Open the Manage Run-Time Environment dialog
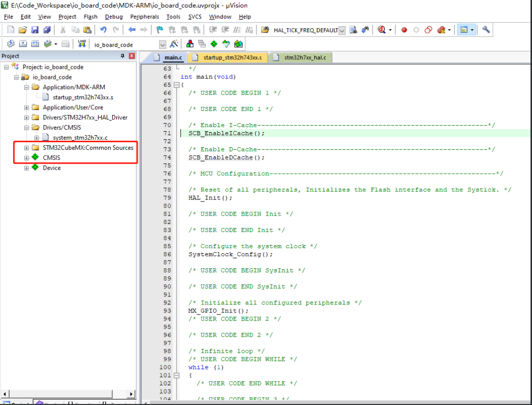The image size is (532, 405). pos(214,44)
